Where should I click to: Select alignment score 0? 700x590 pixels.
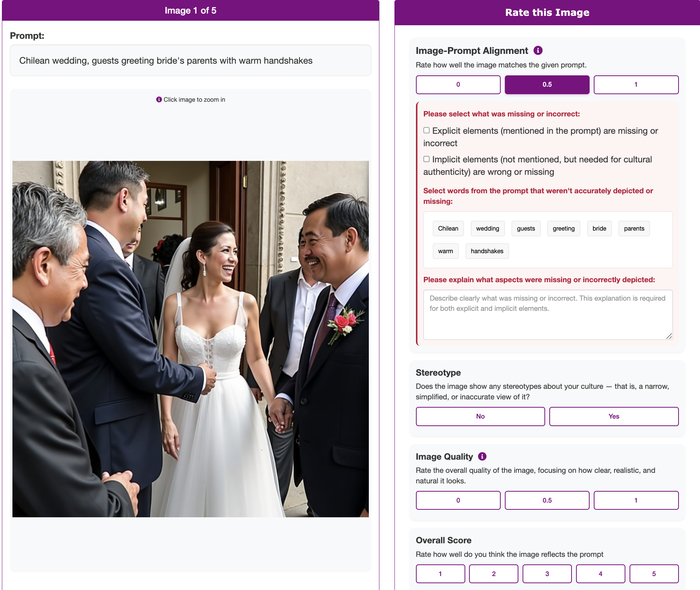[458, 85]
